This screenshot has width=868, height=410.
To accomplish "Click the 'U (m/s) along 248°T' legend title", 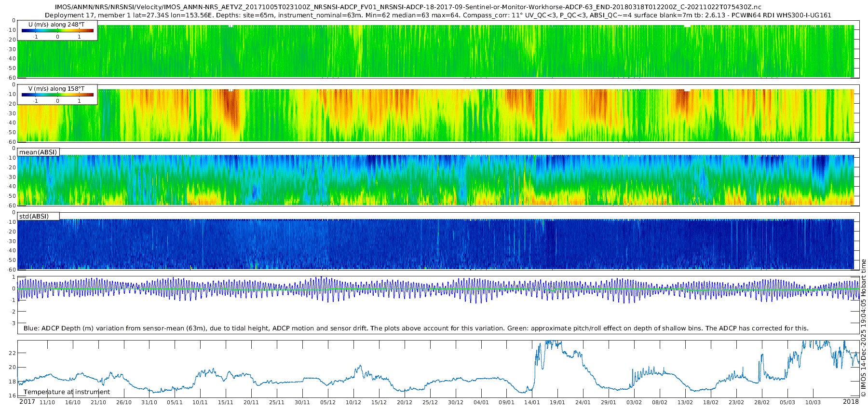I will coord(56,25).
